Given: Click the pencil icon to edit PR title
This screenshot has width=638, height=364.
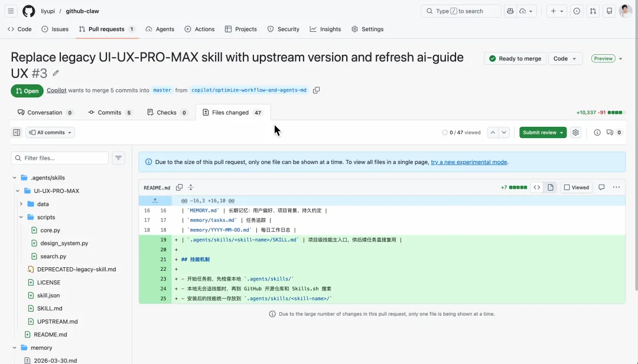Looking at the screenshot, I should [x=56, y=74].
